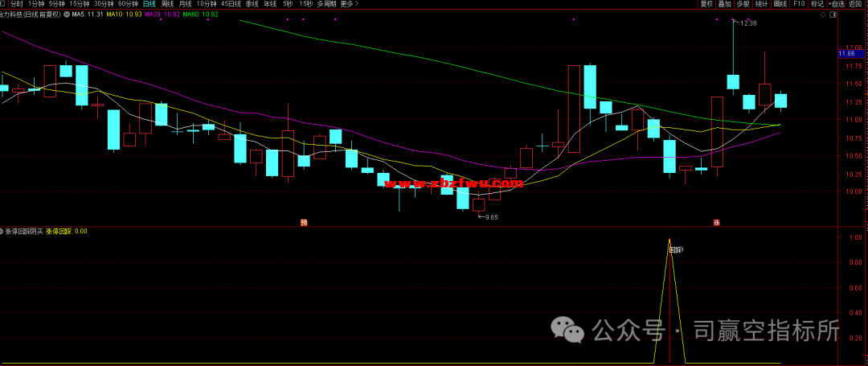Switch to the 分时 intraday view

(x=17, y=3)
